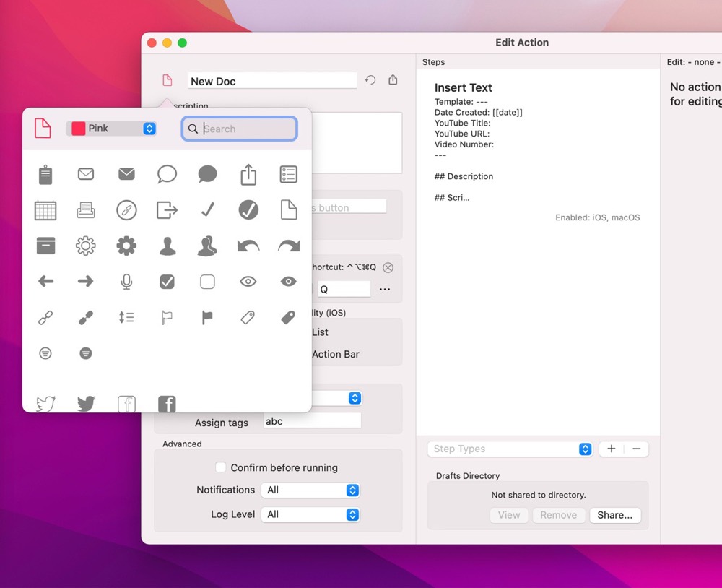Screen dimensions: 722x588
Task: Click the New Doc action name field
Action: coord(272,81)
